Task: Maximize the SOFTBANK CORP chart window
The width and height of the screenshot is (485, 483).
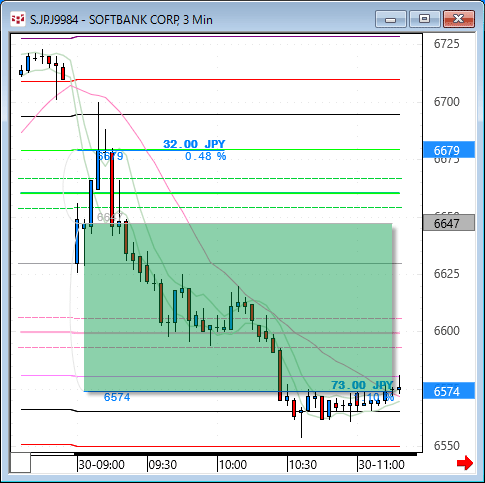Action: (x=424, y=19)
